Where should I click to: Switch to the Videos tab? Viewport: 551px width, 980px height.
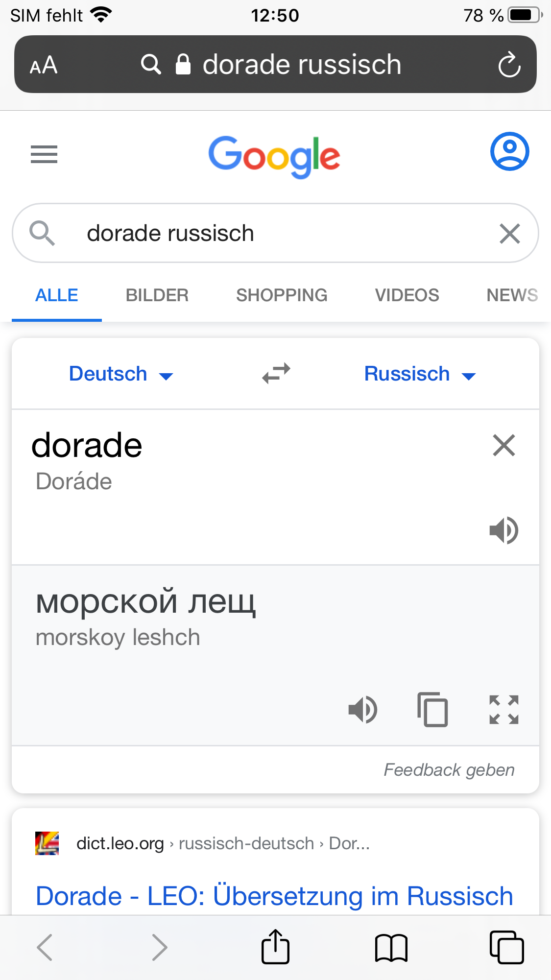[407, 295]
